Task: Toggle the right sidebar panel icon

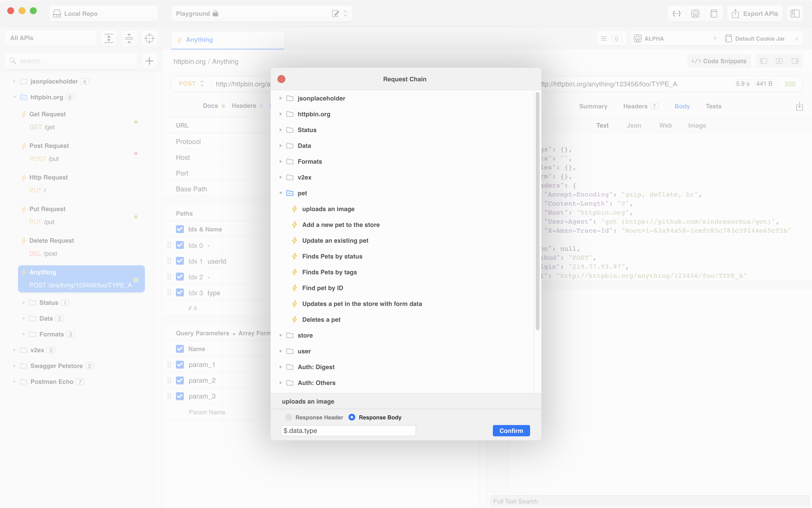Action: click(795, 14)
